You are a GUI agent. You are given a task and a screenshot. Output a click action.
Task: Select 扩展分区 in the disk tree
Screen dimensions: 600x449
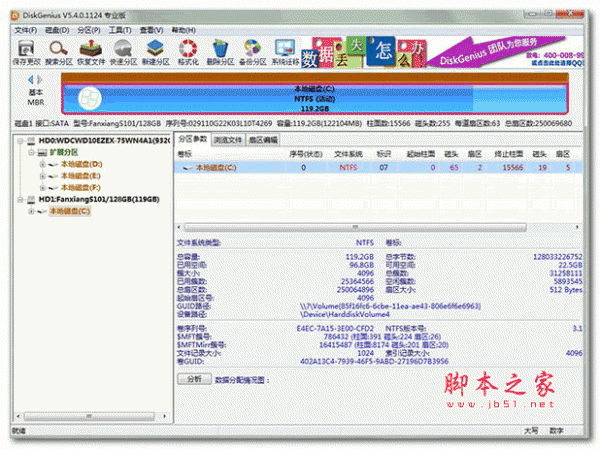tap(64, 152)
